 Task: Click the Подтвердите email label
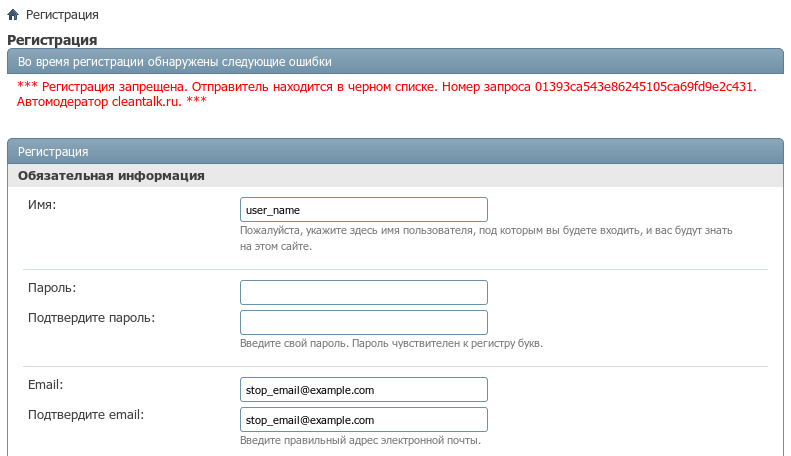pos(86,415)
